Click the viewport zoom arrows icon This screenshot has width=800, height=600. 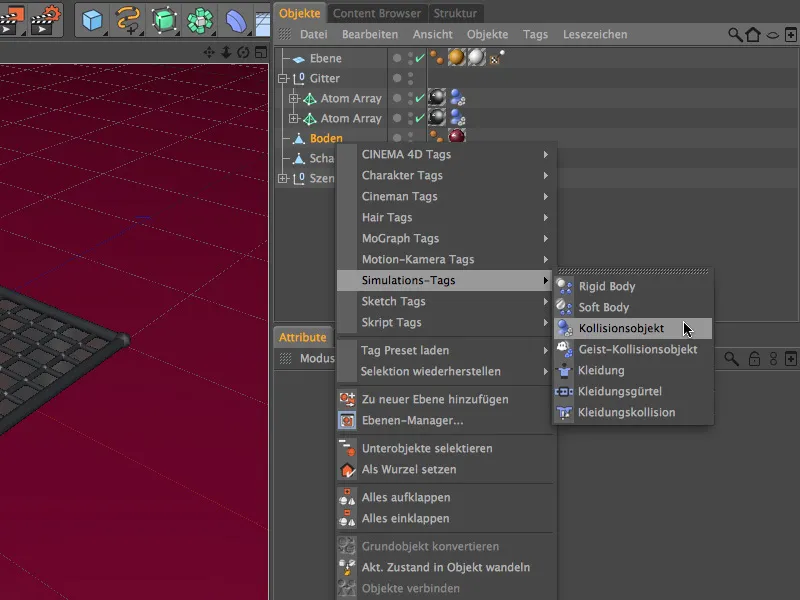click(227, 52)
